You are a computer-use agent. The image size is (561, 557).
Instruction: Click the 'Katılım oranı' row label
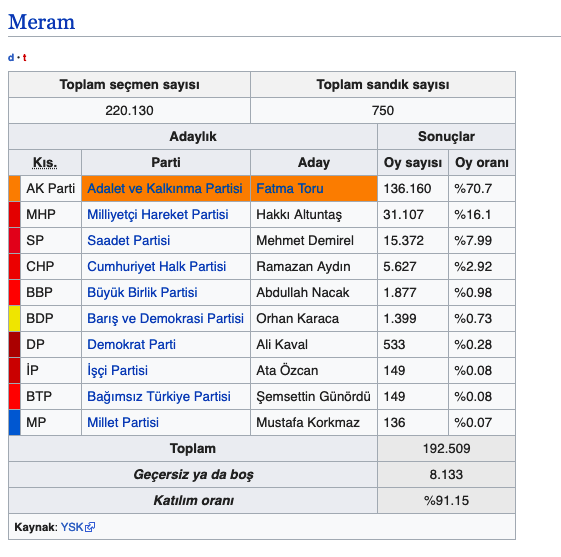(194, 500)
